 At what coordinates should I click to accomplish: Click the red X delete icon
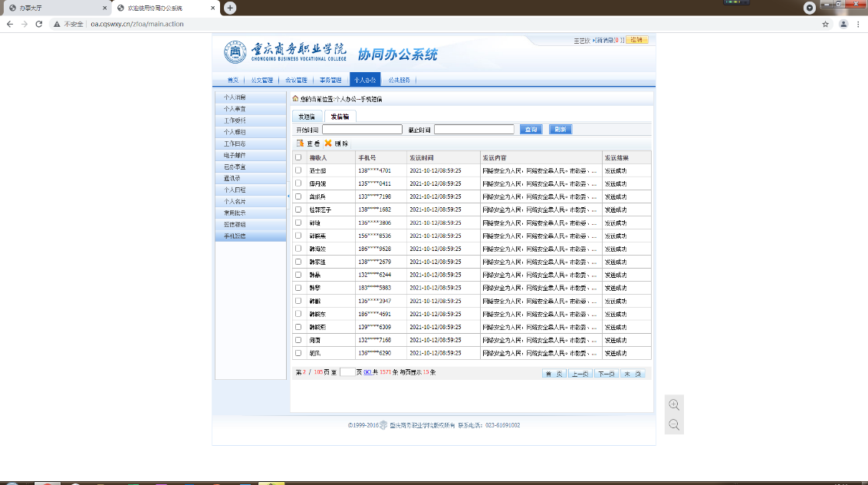tap(328, 144)
